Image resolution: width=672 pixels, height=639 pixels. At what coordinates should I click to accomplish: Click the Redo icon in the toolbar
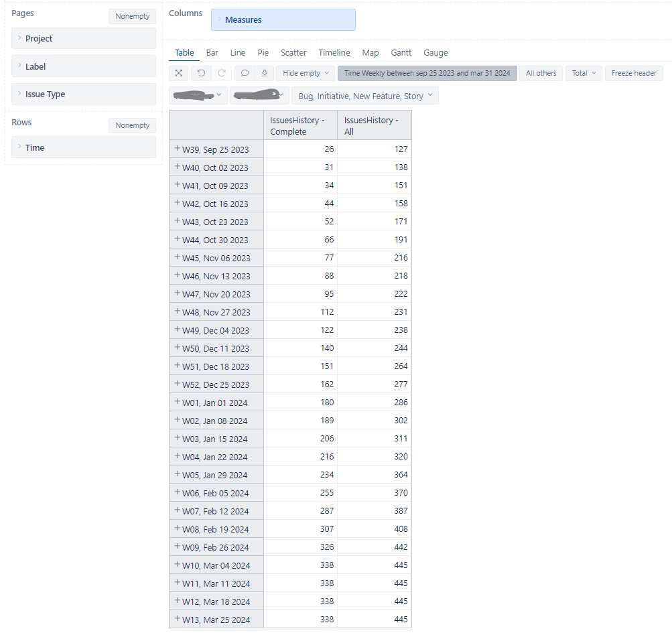tap(222, 73)
